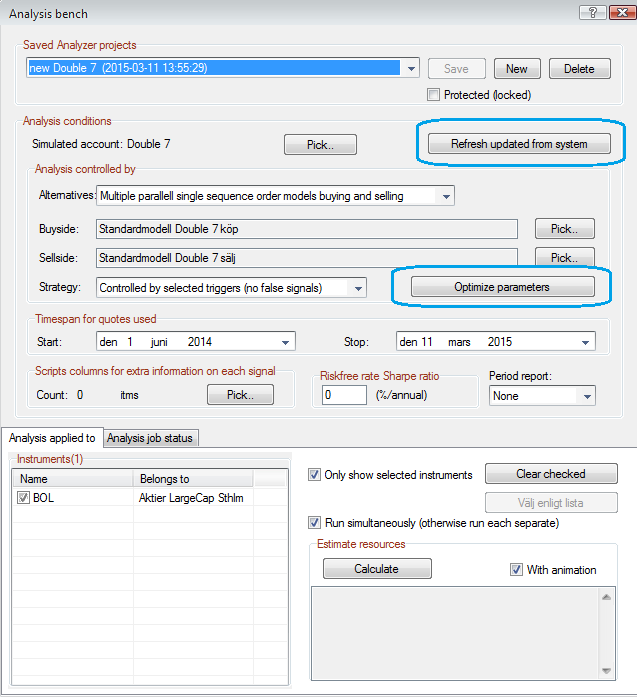
Task: Expand the Alternatives dropdown
Action: pyautogui.click(x=446, y=196)
